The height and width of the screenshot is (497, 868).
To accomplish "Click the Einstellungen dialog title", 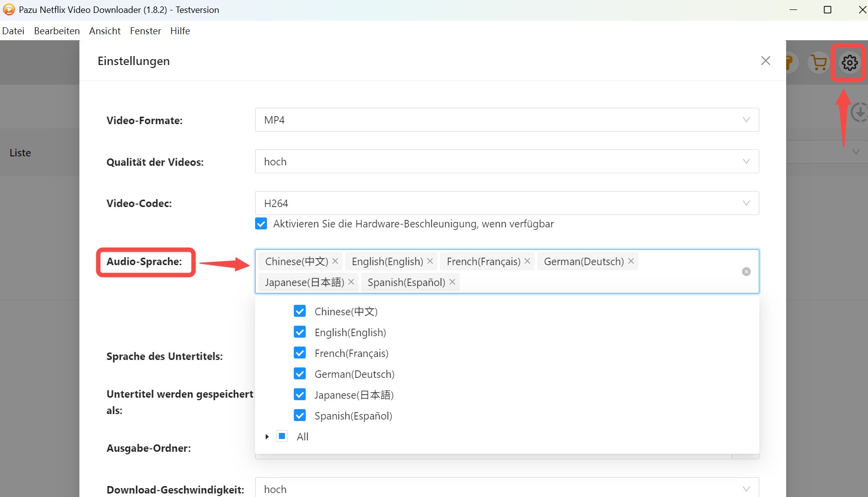I will coord(134,61).
